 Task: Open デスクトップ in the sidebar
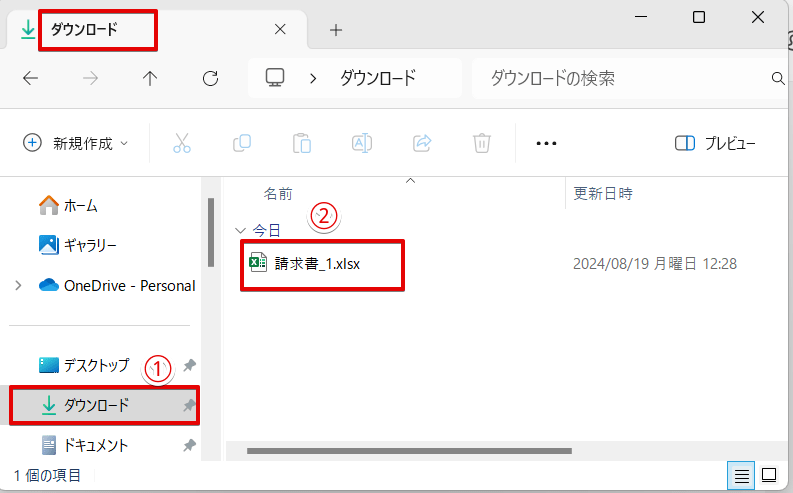click(x=84, y=365)
